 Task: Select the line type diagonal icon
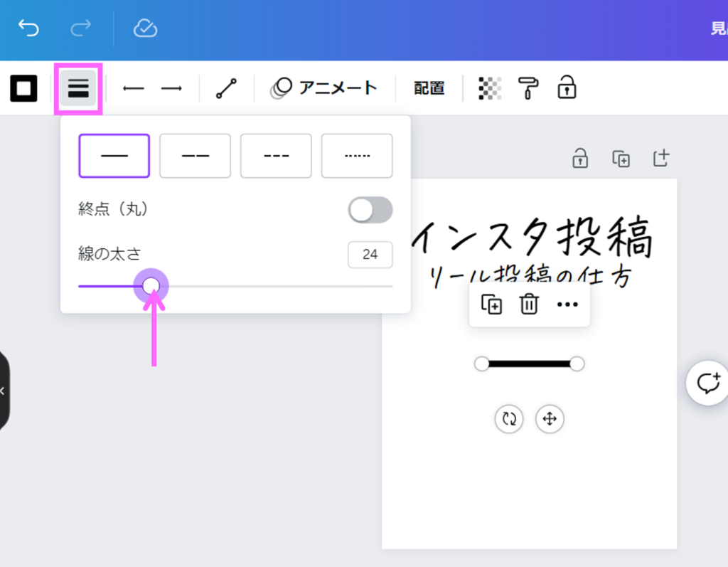point(226,88)
